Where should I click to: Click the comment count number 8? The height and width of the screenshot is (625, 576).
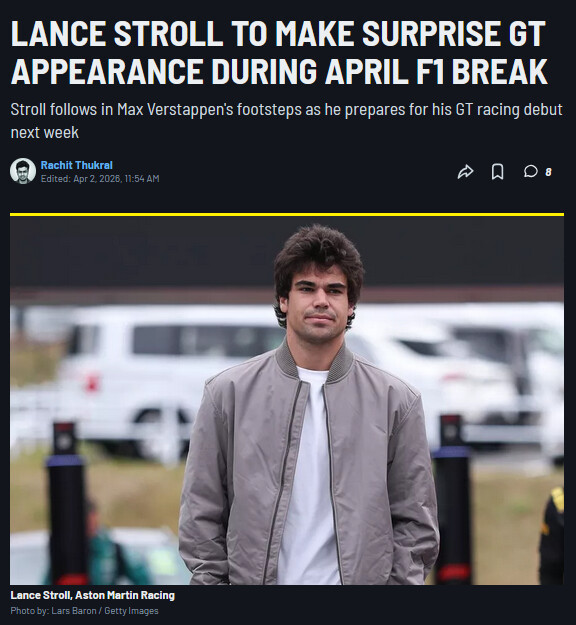(x=548, y=172)
